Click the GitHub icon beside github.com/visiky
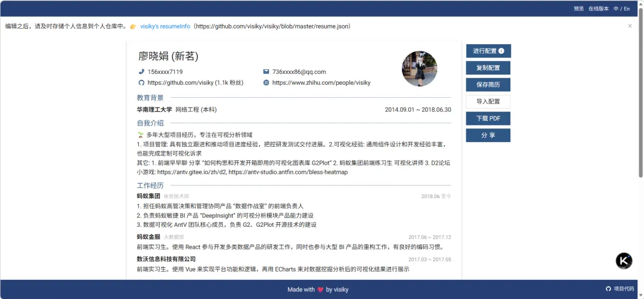Screen dimensions: 644x299 pyautogui.click(x=141, y=83)
